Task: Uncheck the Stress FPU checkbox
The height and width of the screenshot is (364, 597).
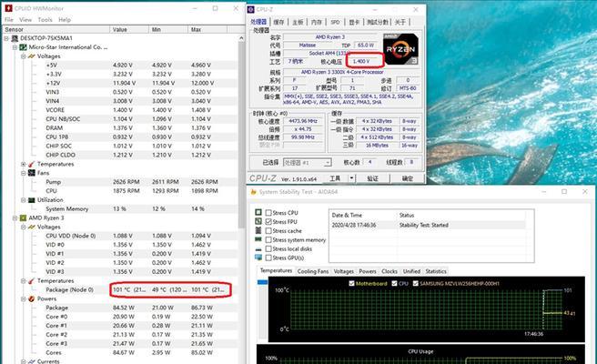Action: [x=268, y=222]
